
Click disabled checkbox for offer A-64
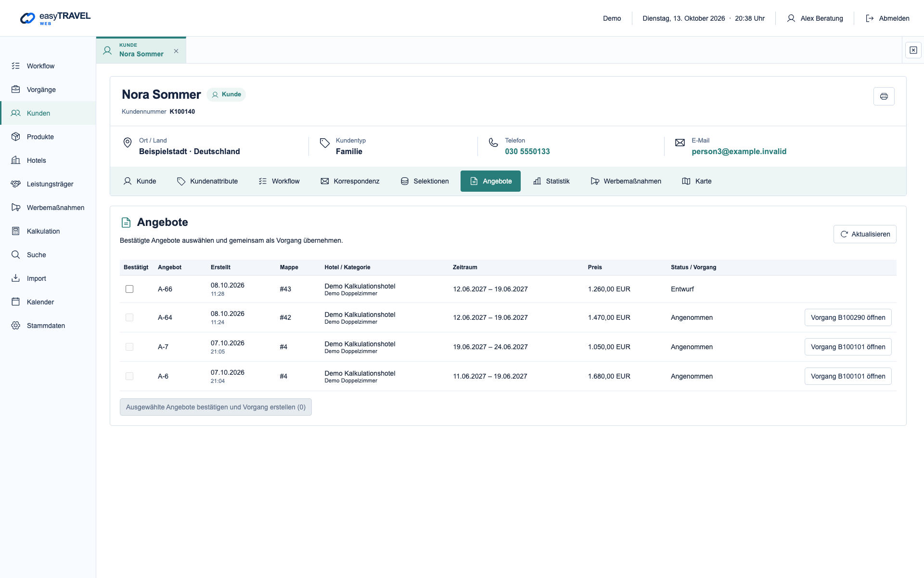tap(129, 317)
